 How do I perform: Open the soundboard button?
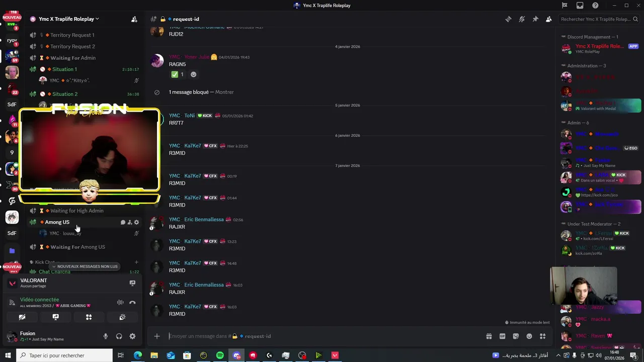(x=122, y=317)
